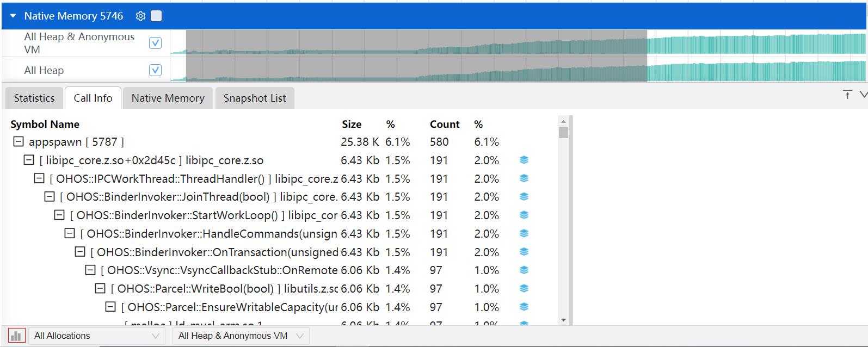Image resolution: width=868 pixels, height=347 pixels.
Task: Click stack icon on StartWorkLoop row
Action: click(524, 215)
